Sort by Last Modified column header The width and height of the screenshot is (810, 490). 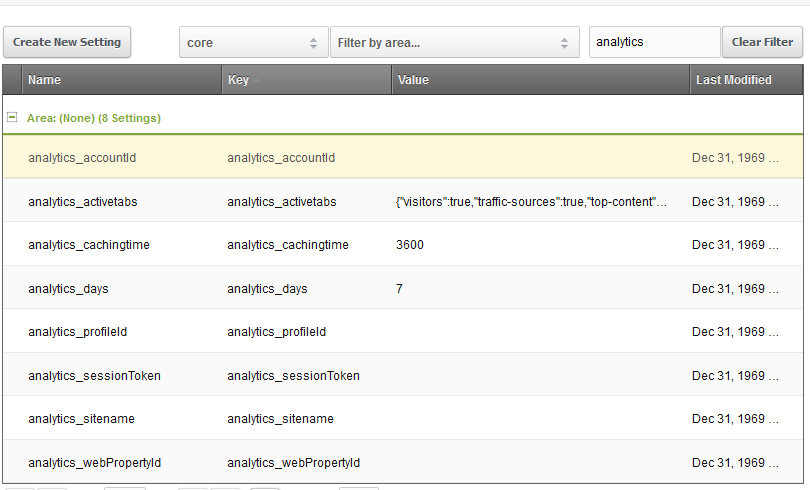pos(733,80)
